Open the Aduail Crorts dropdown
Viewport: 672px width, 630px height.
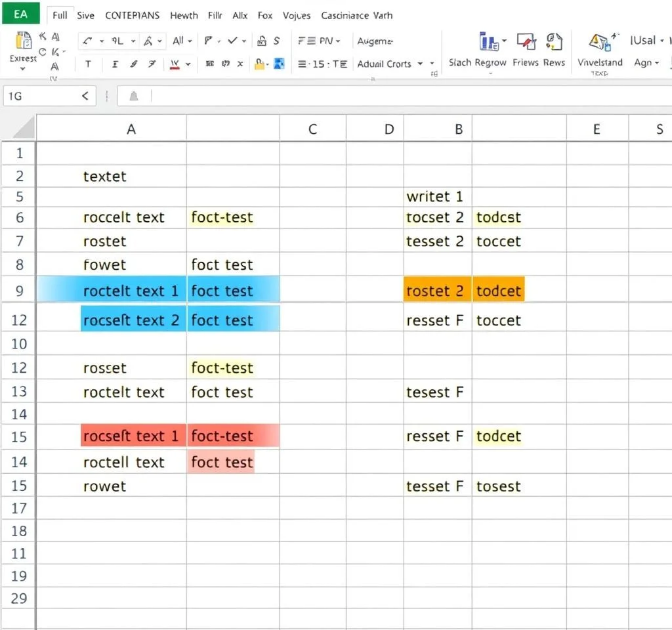click(x=432, y=64)
